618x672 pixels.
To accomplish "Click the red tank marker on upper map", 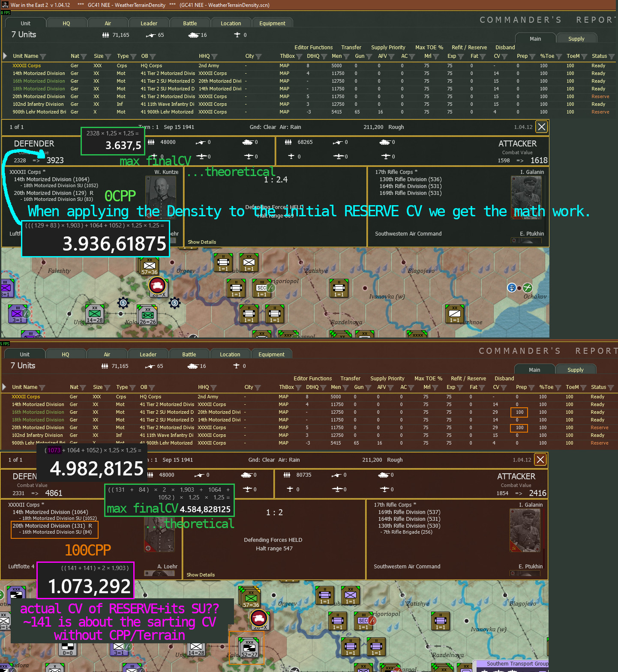I will point(158,285).
